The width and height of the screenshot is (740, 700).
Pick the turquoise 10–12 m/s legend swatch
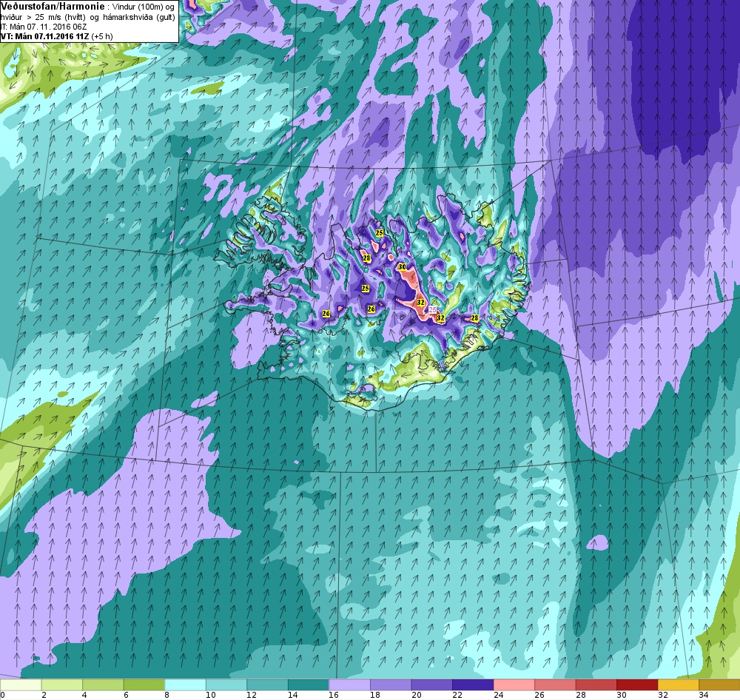click(226, 684)
